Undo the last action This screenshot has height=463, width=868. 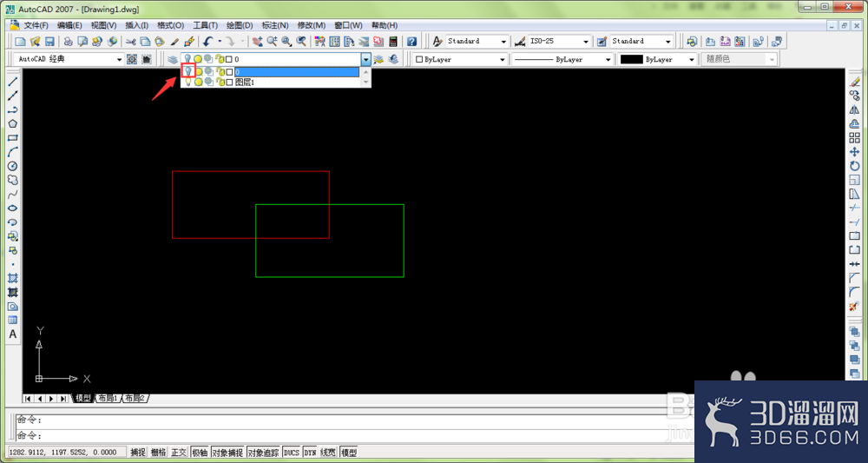point(208,42)
